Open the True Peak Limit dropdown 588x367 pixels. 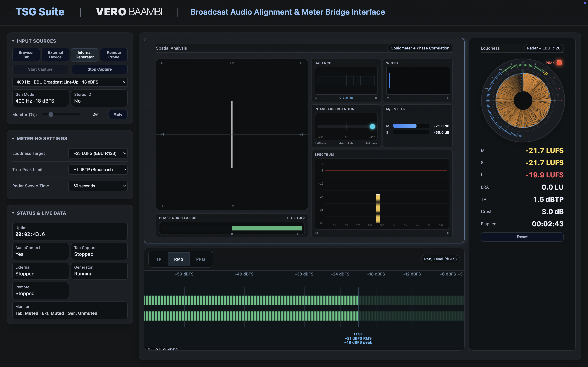[98, 170]
